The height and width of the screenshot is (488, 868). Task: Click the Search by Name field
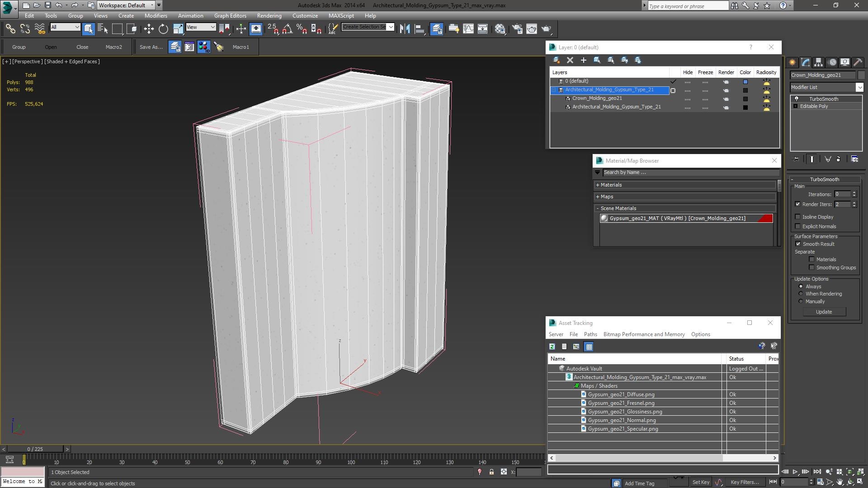click(x=691, y=172)
